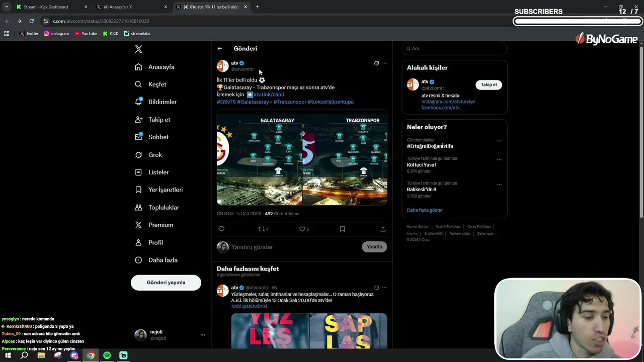The image size is (644, 362).
Task: Open Listeler page
Action: (151, 172)
